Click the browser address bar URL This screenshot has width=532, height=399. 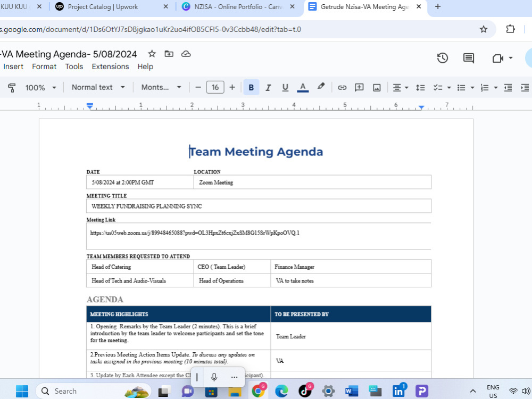point(151,29)
